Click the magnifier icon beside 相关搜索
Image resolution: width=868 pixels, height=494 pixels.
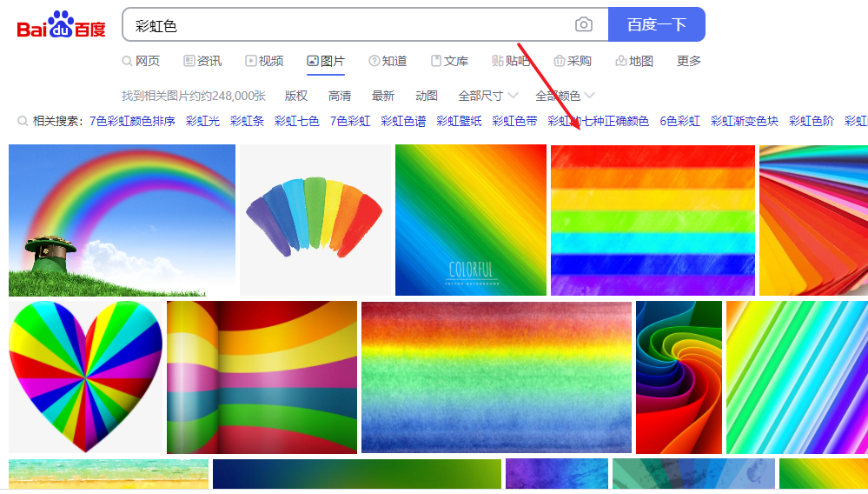point(23,121)
